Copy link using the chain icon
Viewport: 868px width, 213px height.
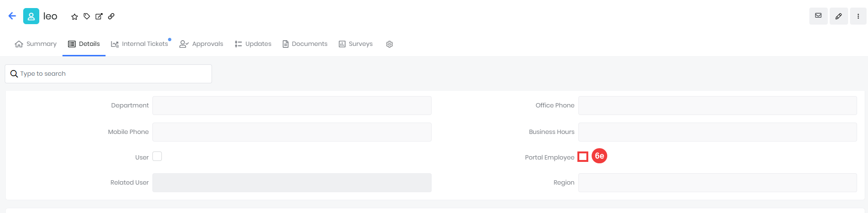pos(111,16)
